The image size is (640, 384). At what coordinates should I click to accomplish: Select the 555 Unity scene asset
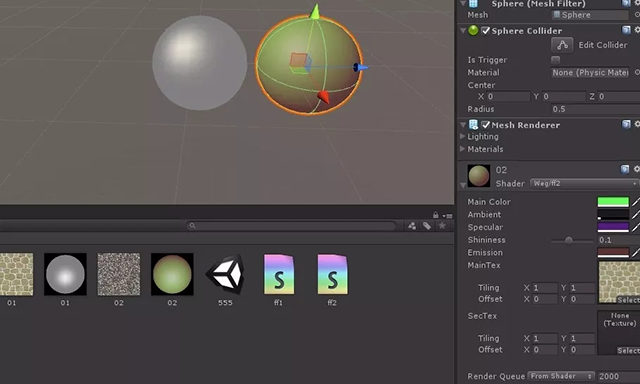[225, 274]
